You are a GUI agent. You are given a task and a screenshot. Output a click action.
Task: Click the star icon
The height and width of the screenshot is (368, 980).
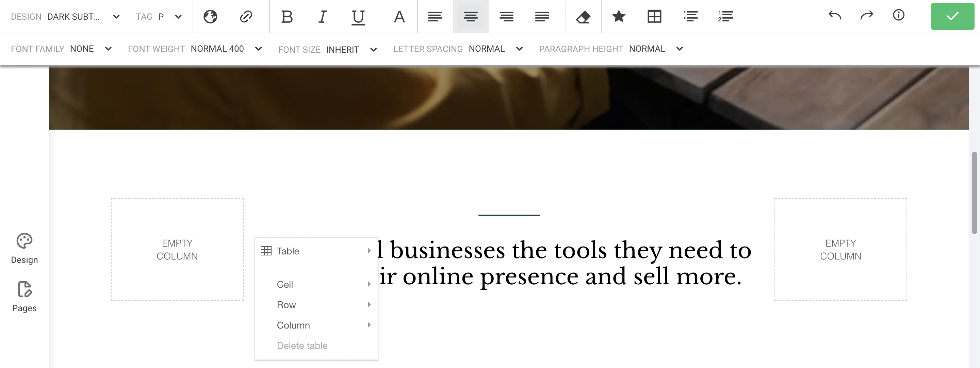click(619, 16)
